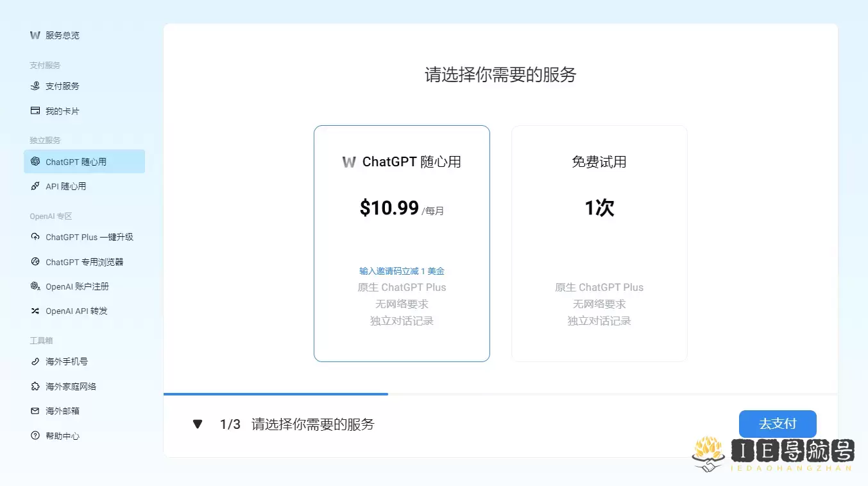Choose the 免费试用 1次 plan card
The image size is (868, 486).
tap(599, 243)
